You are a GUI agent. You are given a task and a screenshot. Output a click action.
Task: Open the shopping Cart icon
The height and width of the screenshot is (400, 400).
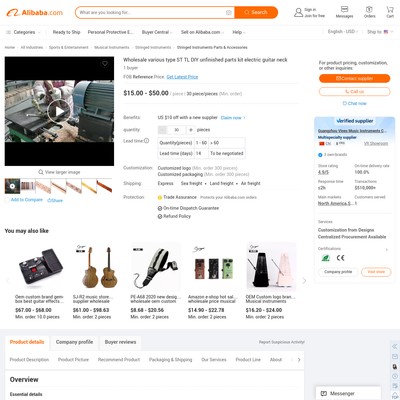click(390, 9)
